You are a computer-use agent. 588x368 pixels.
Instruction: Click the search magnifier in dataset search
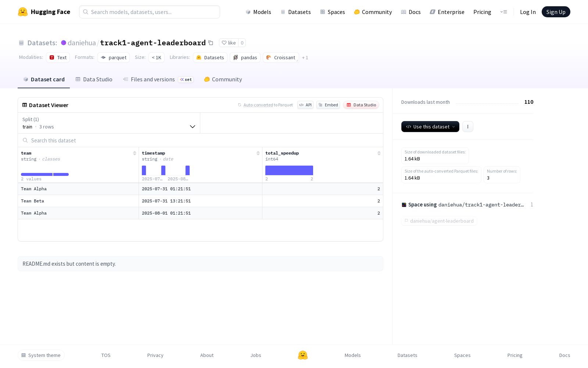point(25,140)
